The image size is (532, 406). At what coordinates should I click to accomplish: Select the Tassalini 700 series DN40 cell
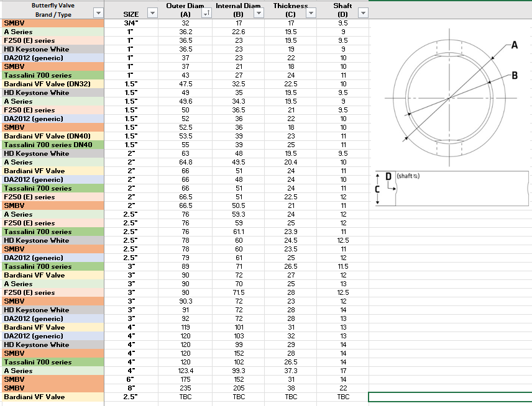tap(53, 145)
